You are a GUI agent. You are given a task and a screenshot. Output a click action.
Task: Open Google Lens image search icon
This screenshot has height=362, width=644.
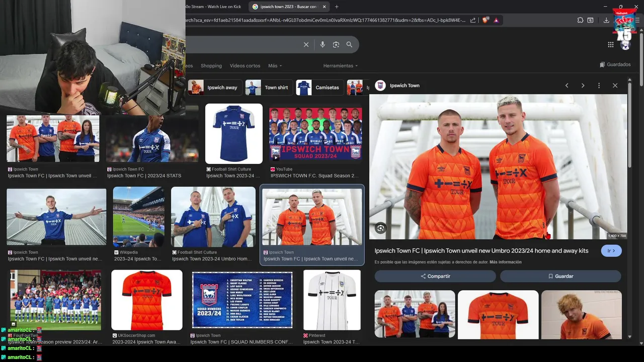pos(336,45)
